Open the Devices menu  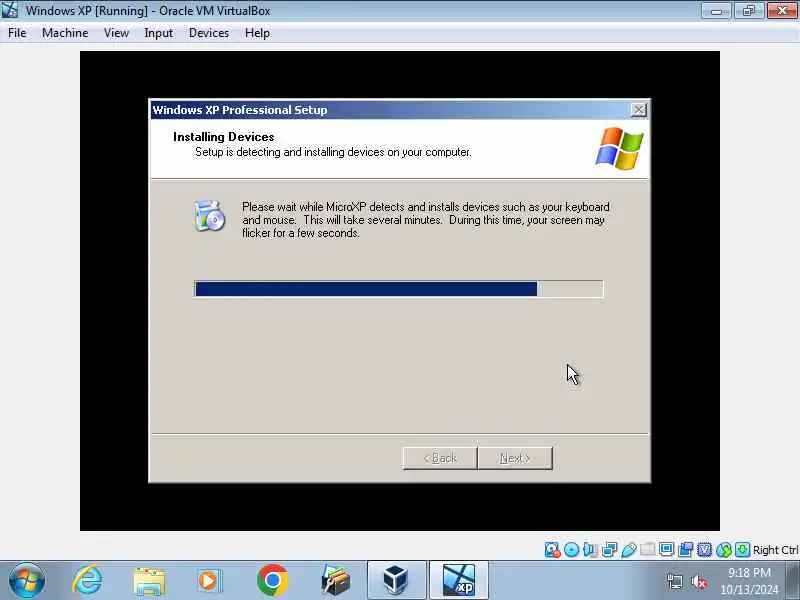coord(209,33)
